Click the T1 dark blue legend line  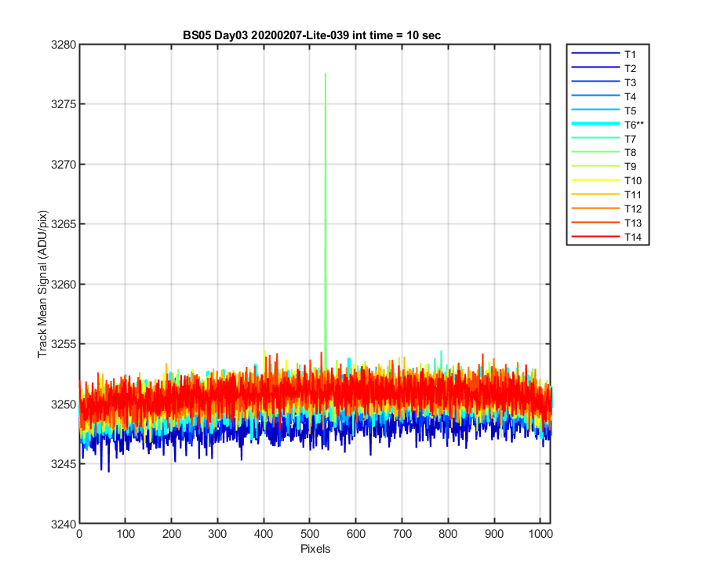pyautogui.click(x=595, y=53)
